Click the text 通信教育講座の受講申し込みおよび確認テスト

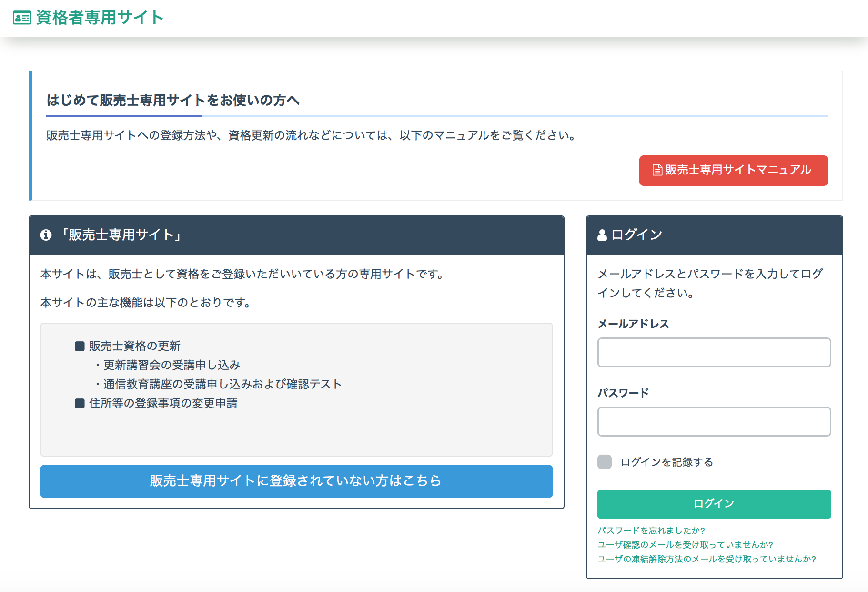coord(222,384)
